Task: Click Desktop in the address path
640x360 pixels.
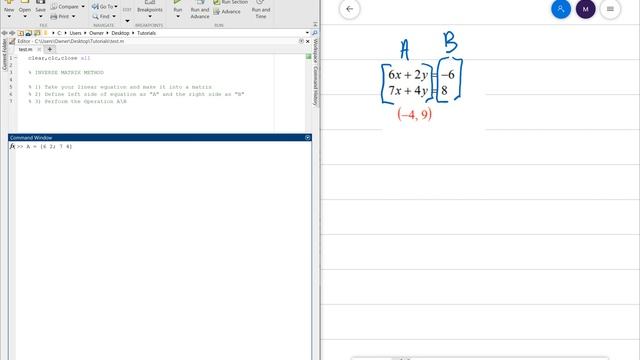Action: pos(120,33)
